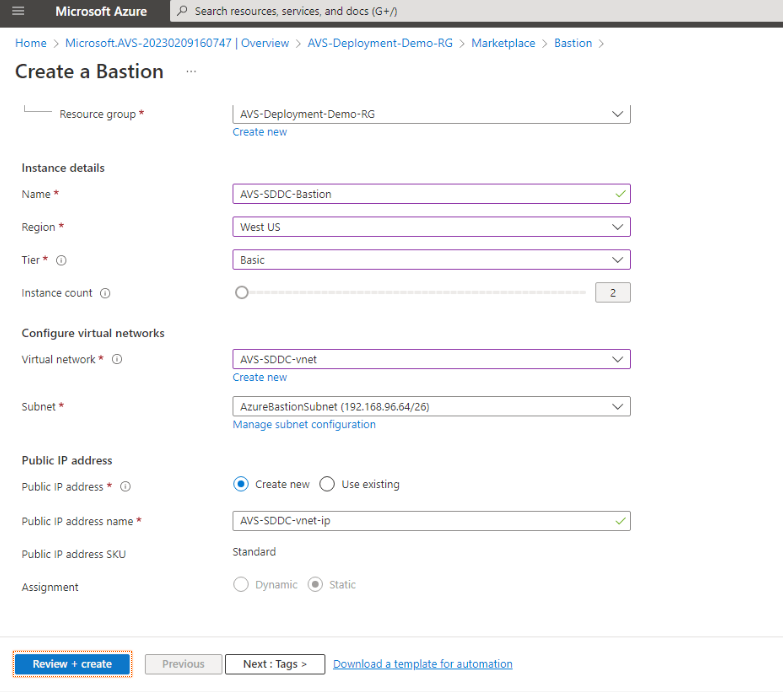Click Create new under Resource group

[260, 132]
